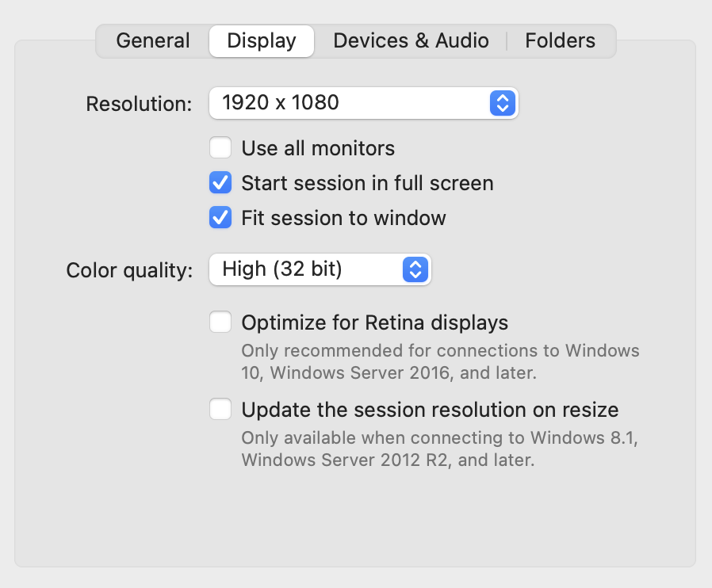Enable "Optimize for Retina displays"
This screenshot has width=712, height=588.
pos(220,323)
